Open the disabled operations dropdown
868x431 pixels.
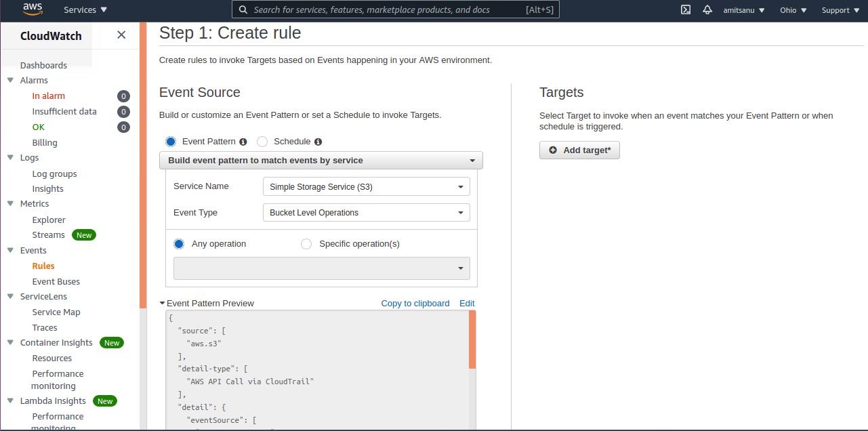(322, 268)
